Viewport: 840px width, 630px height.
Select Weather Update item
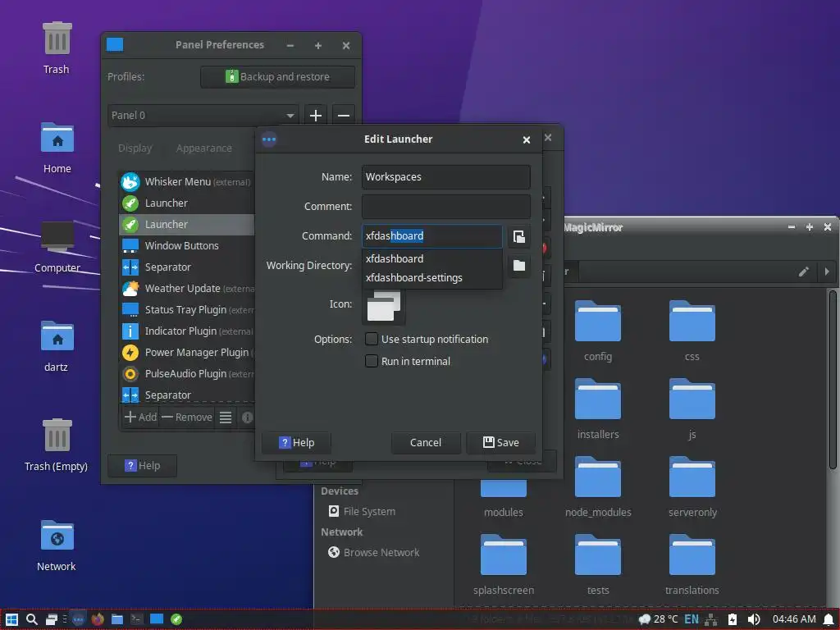point(186,289)
